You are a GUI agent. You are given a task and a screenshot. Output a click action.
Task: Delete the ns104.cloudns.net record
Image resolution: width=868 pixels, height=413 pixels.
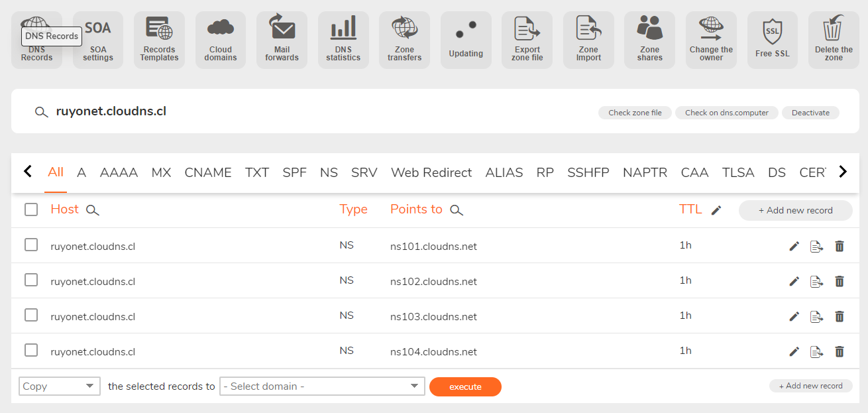coord(840,351)
